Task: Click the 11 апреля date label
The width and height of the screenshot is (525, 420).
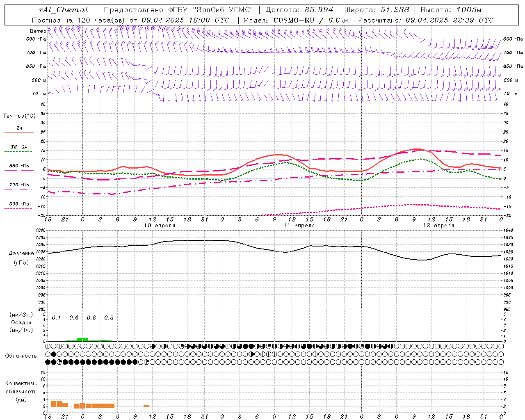Action: [x=299, y=226]
